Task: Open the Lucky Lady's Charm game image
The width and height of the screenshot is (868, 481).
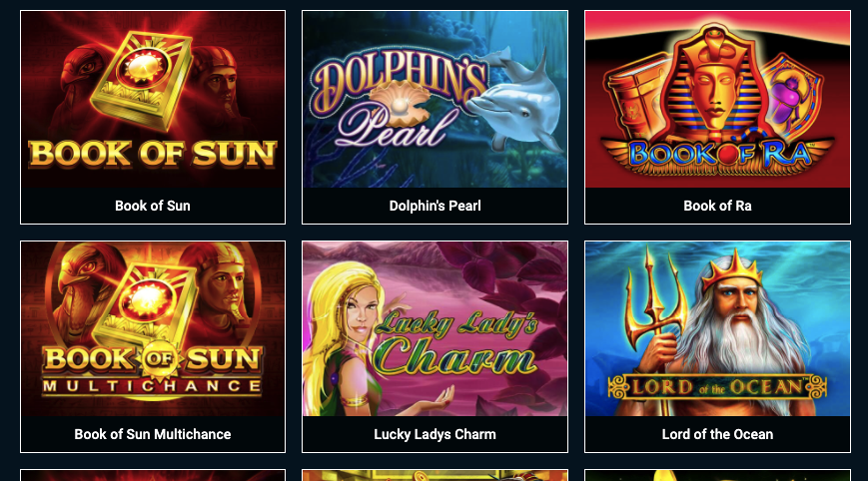Action: [435, 329]
